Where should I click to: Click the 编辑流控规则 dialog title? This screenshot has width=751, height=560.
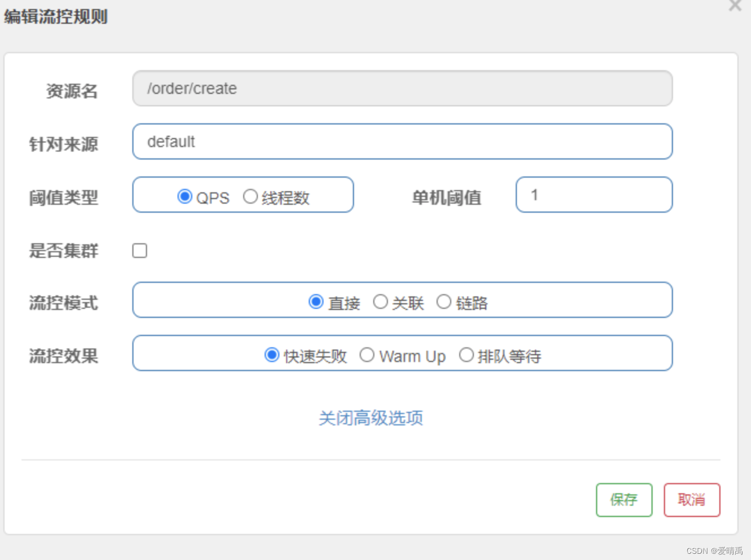click(x=55, y=16)
